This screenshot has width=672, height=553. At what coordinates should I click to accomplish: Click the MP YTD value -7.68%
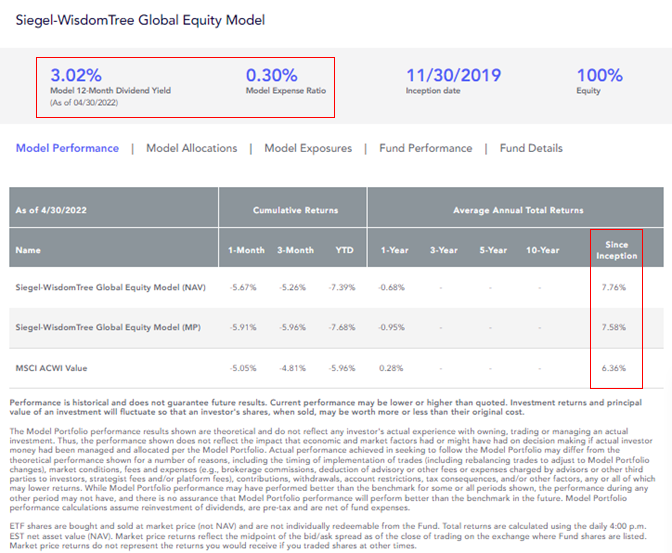[x=342, y=327]
